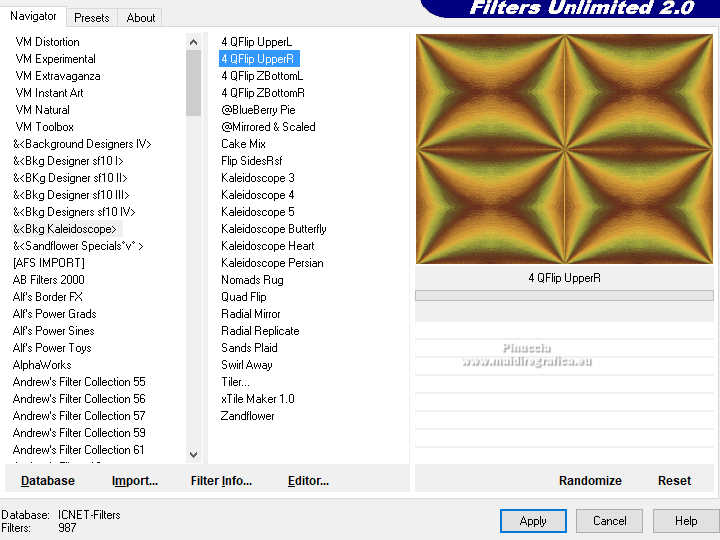
Task: Select &<Bkg Designer sf10 I> category
Action: [68, 161]
